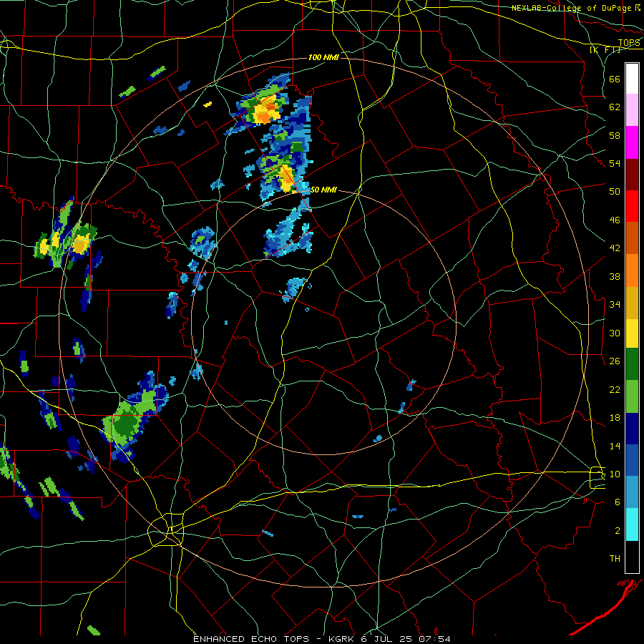Click the light pink 62 kft legend swatch
Viewport: 644px width, 644px height.
pos(632,110)
